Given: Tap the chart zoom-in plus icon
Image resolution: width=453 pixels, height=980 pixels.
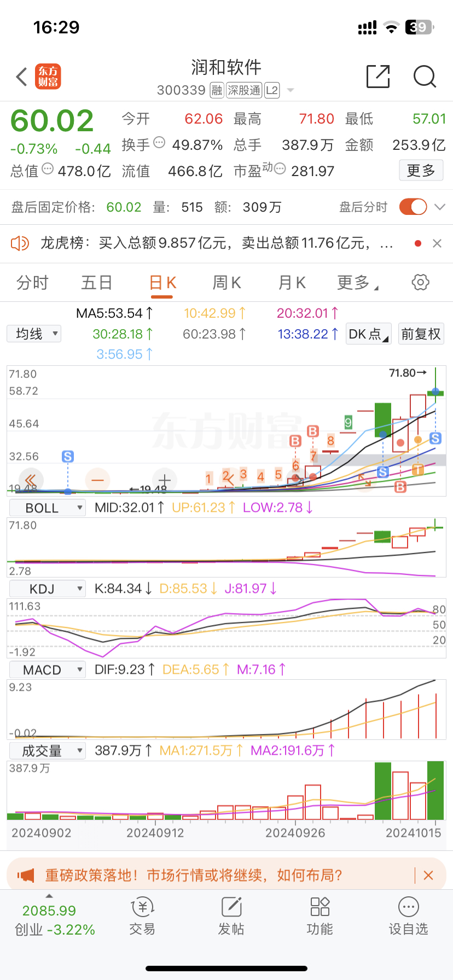Looking at the screenshot, I should [164, 480].
